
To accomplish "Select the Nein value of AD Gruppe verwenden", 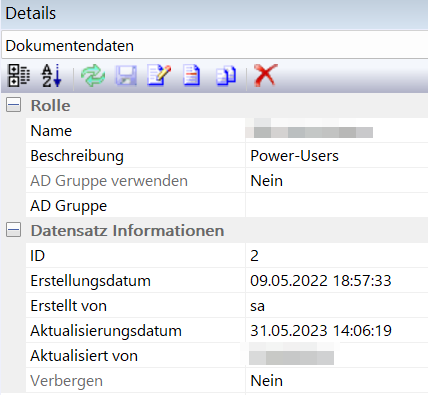I will click(266, 181).
